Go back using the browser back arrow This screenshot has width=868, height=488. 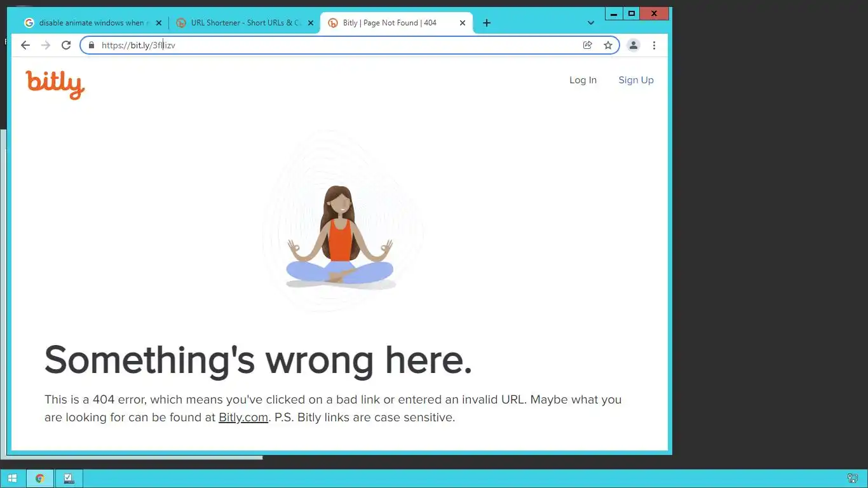(x=25, y=45)
